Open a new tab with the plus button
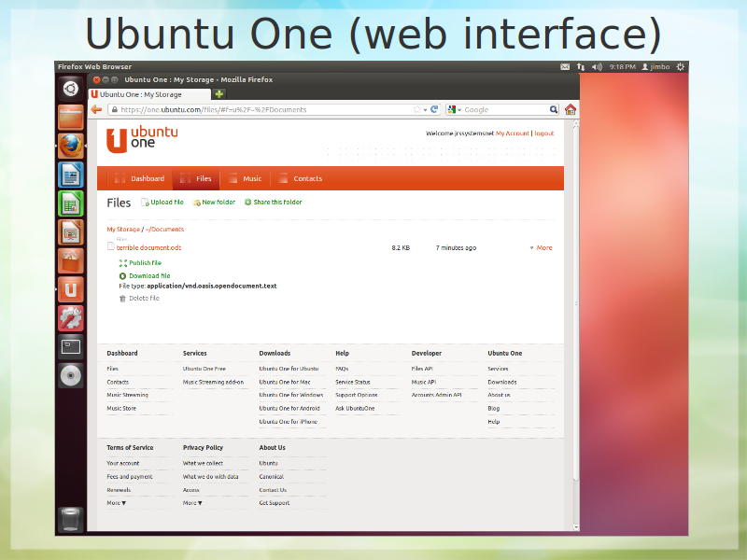Image resolution: width=747 pixels, height=560 pixels. click(x=219, y=94)
